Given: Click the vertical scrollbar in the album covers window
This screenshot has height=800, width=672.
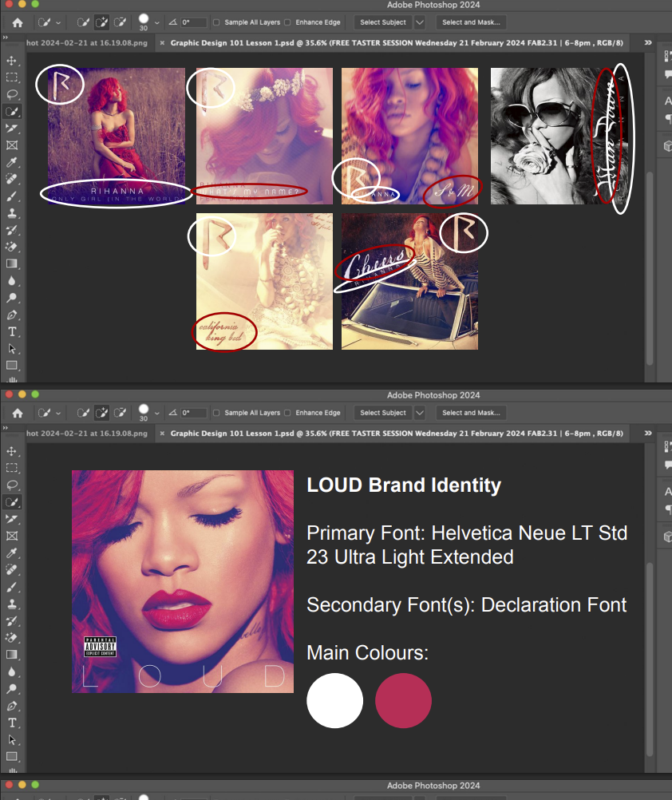Looking at the screenshot, I should [x=650, y=267].
